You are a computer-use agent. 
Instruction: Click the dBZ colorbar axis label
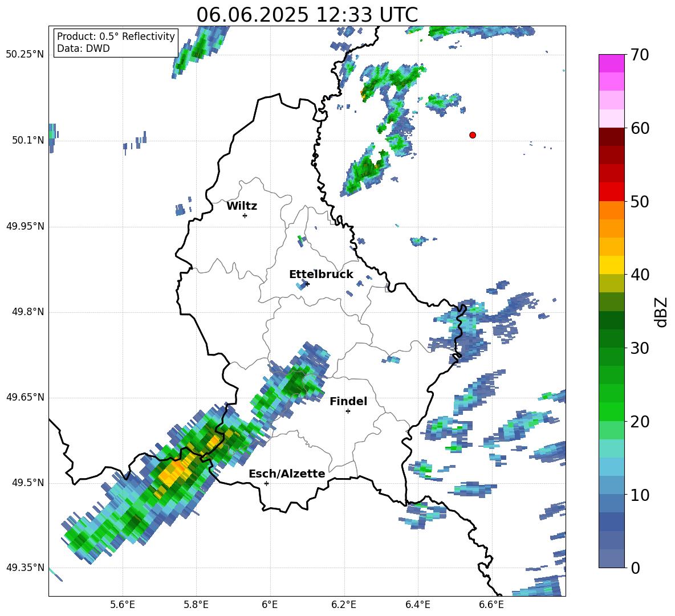(661, 312)
